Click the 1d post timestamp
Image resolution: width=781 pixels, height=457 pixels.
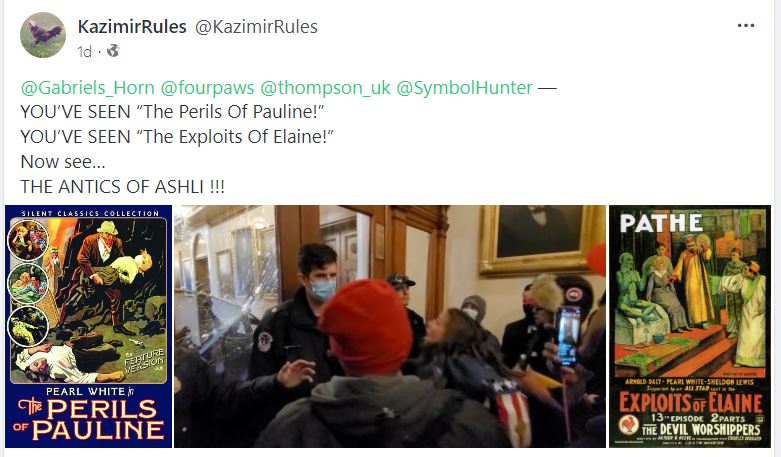[85, 52]
